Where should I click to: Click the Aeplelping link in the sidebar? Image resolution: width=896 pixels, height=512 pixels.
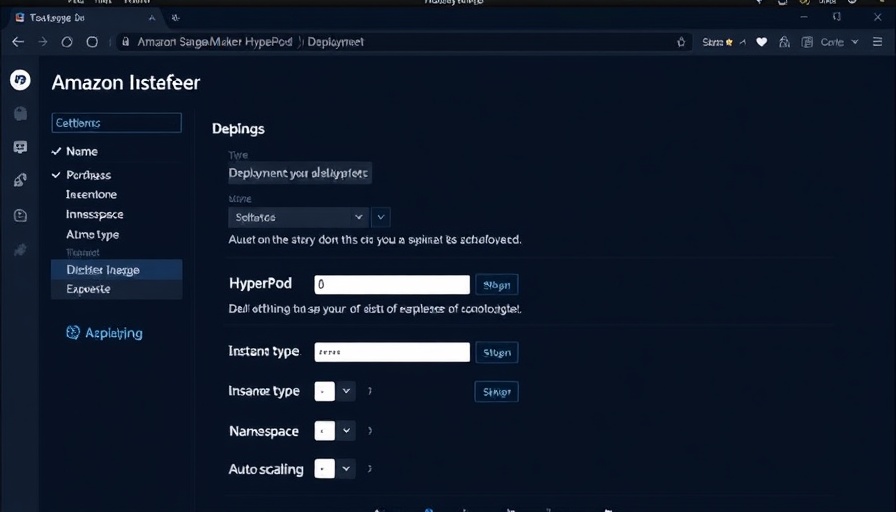(105, 333)
